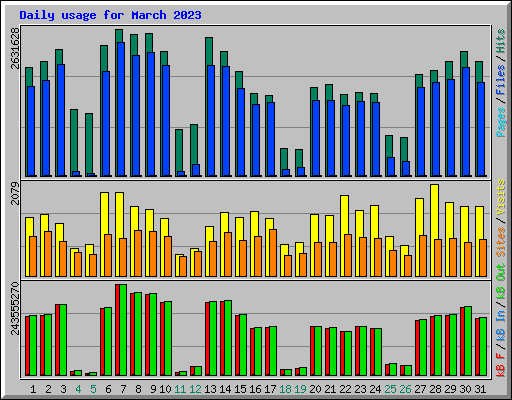Click the 'kB F' legend label
Screen dimensions: 512x400
tap(501, 364)
